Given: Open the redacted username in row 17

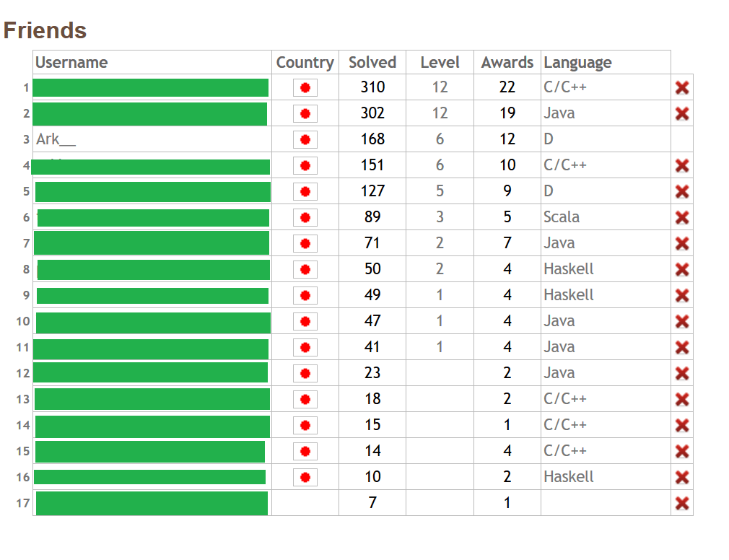Looking at the screenshot, I should pos(152,503).
